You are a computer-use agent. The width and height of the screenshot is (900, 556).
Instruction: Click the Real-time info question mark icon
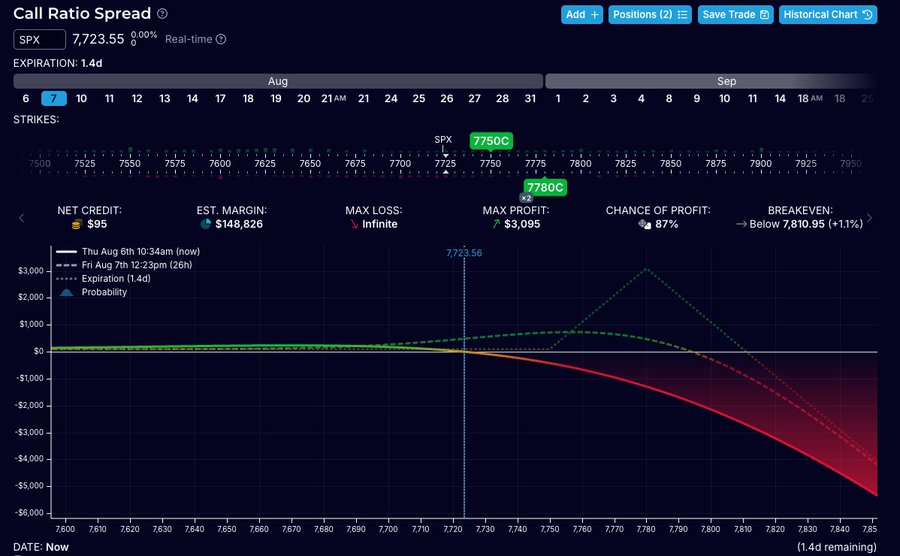click(x=221, y=39)
